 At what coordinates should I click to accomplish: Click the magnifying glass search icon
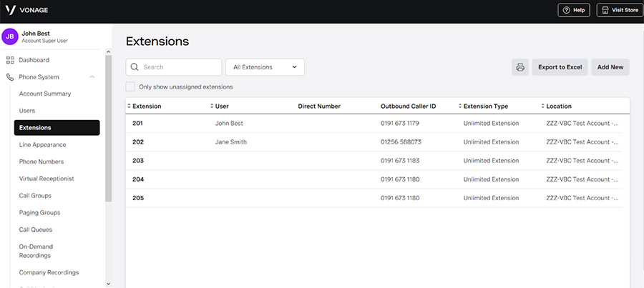(134, 67)
